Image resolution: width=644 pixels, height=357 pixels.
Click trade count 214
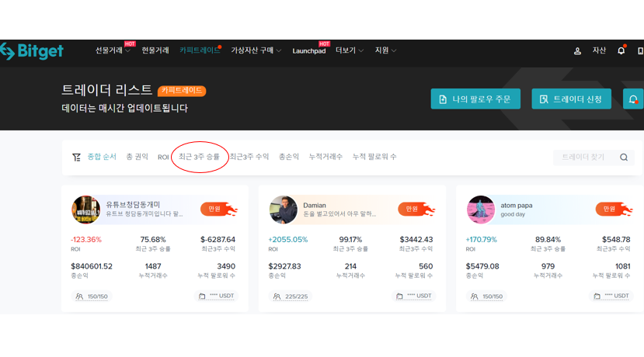coord(350,266)
